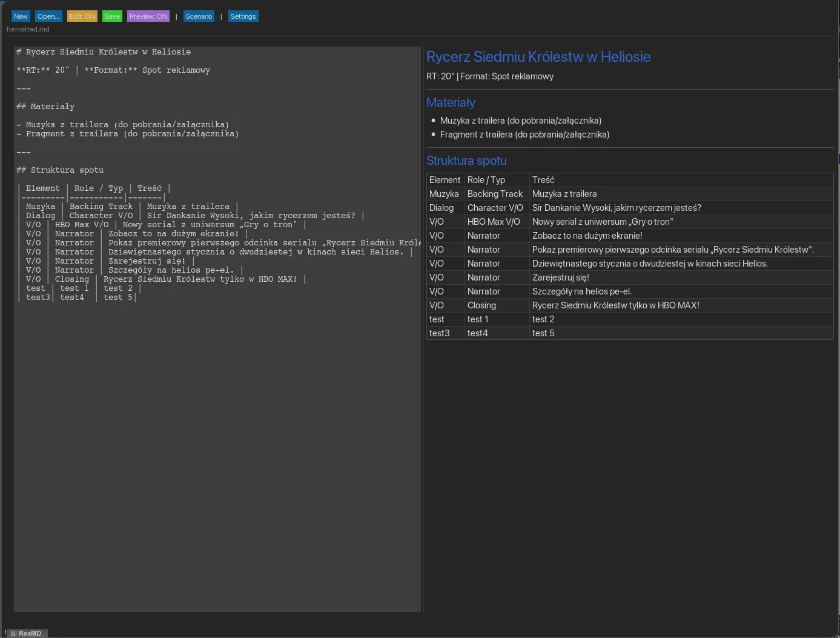Click table cell 'Zobacz to na dużym ekranie!'
The height and width of the screenshot is (638, 840).
[x=681, y=236]
